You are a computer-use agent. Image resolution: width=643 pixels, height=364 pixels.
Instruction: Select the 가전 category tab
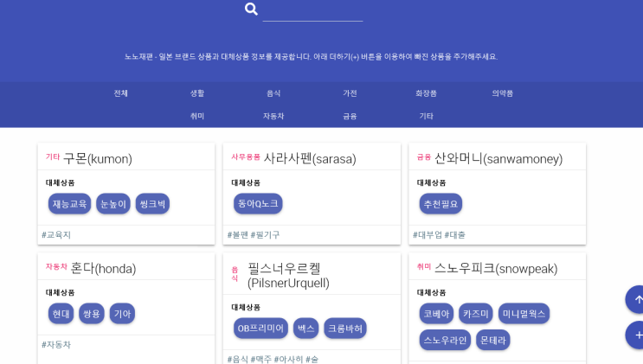[350, 93]
